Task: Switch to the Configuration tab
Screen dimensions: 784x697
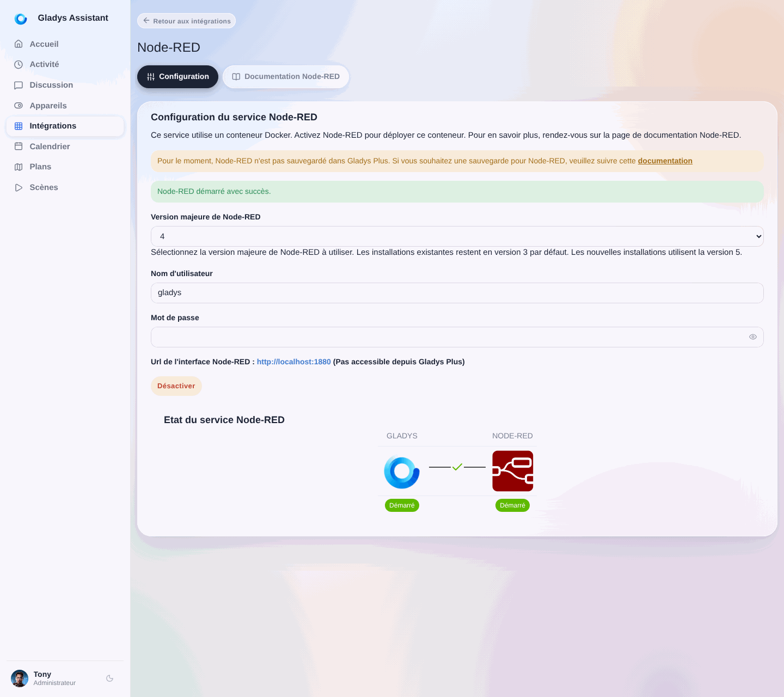Action: point(177,77)
